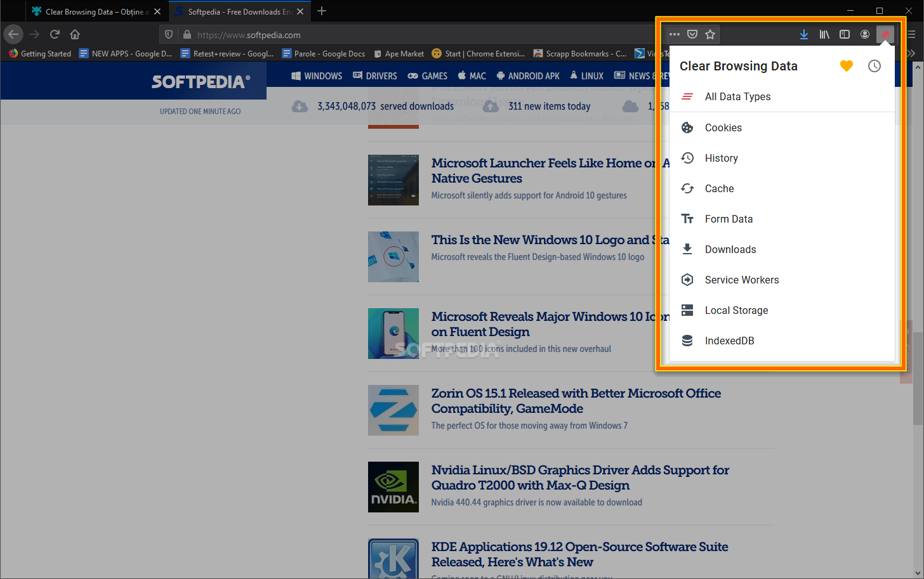Select Cache in the extension panel
924x579 pixels.
[x=719, y=188]
